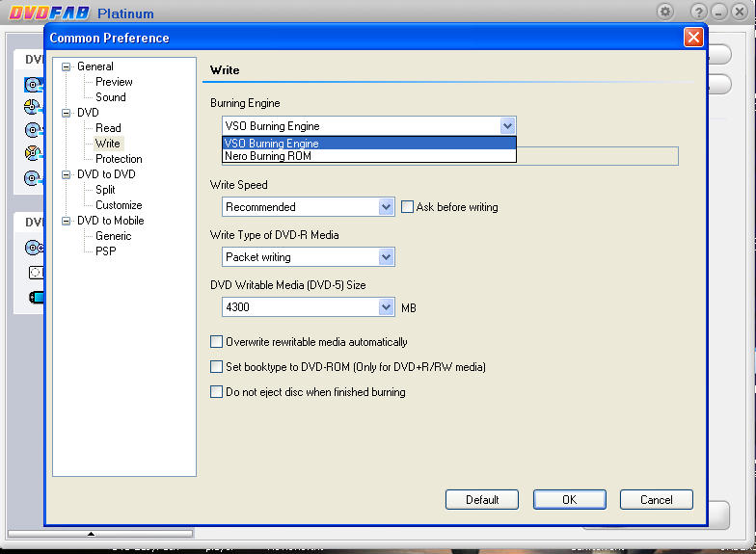Viewport: 756px width, 554px height.
Task: Select Sound in the preference tree
Action: tap(110, 97)
